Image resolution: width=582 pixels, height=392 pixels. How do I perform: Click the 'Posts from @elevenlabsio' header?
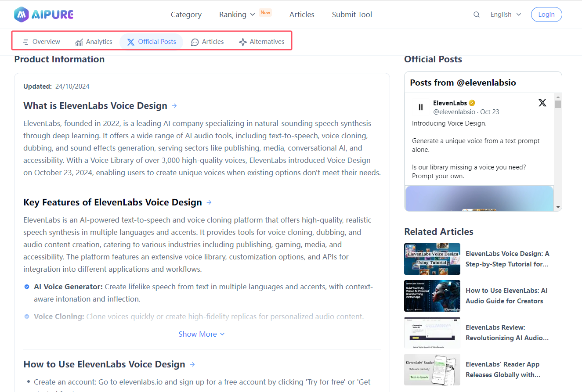463,83
